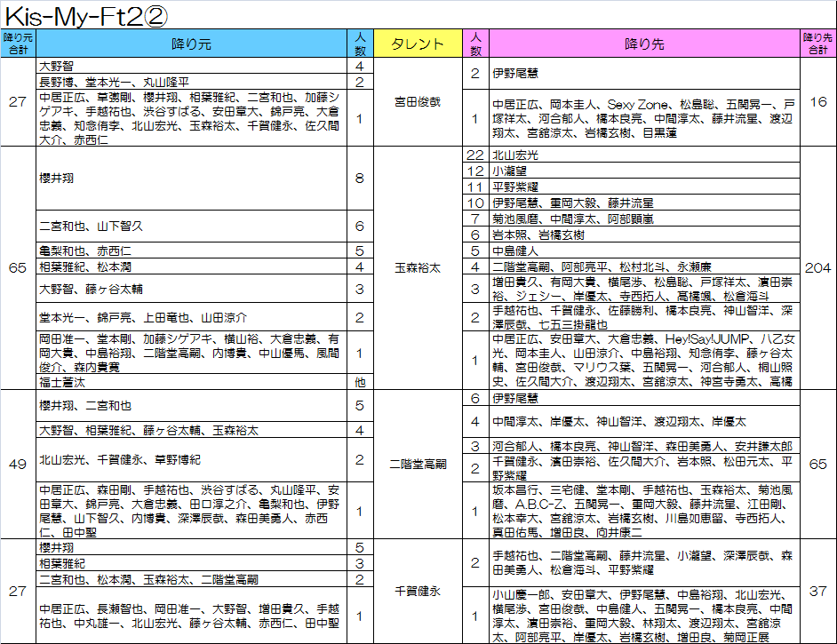Viewport: 837px width, 644px height.
Task: Select '伊野尾慧' beside count 6
Action: coord(644,398)
